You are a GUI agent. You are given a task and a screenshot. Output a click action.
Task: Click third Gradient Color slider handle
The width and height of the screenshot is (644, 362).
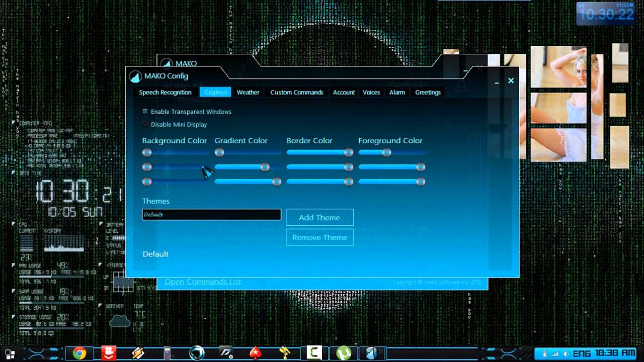pos(276,182)
